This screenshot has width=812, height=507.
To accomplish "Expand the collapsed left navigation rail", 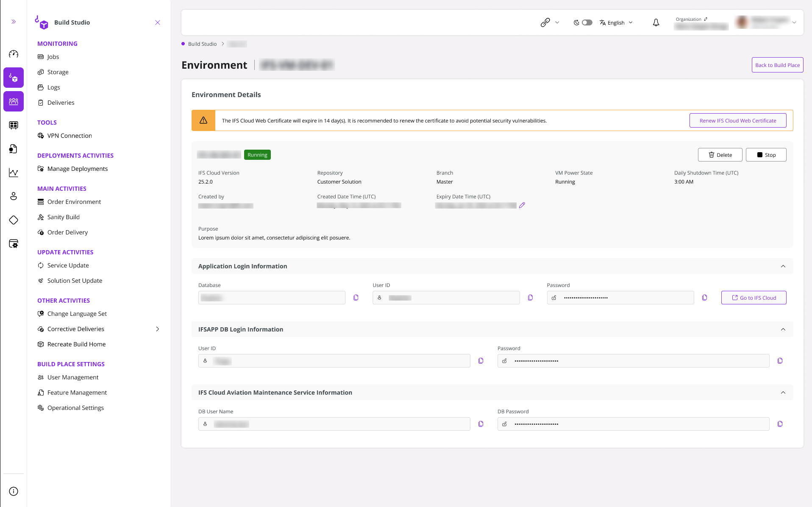I will pyautogui.click(x=14, y=22).
